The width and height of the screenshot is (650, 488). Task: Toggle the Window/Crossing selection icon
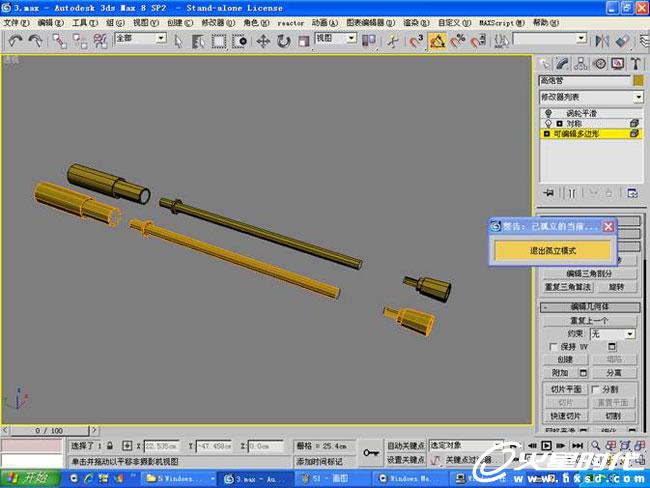pyautogui.click(x=239, y=41)
